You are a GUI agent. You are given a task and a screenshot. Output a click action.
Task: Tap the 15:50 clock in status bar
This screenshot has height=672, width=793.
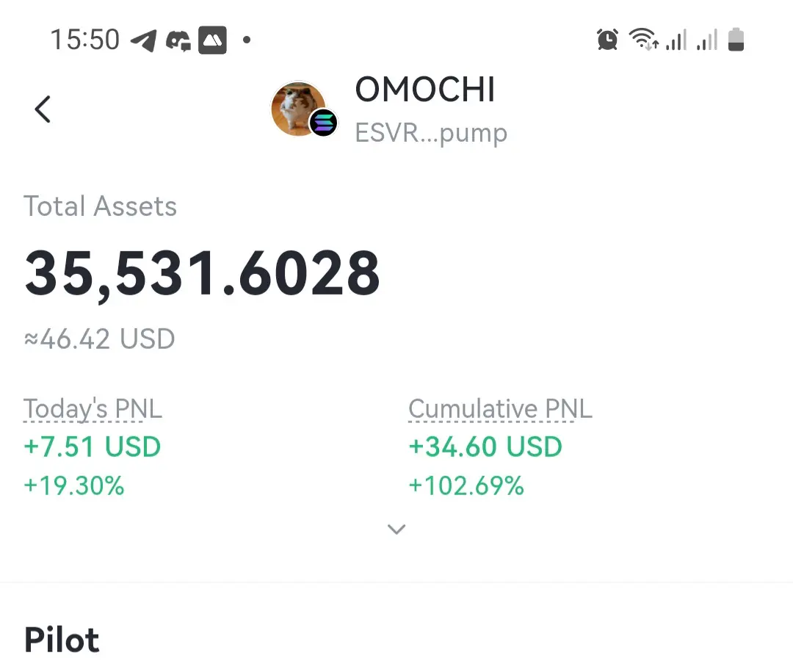85,40
